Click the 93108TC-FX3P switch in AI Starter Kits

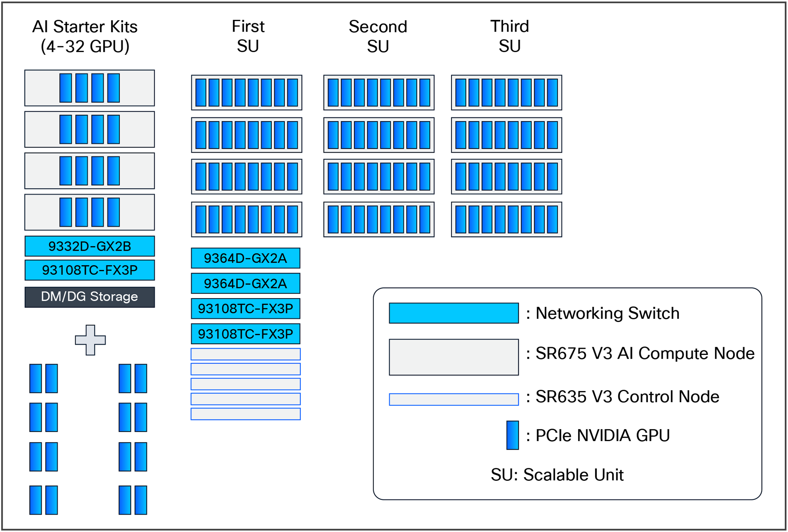[x=89, y=269]
